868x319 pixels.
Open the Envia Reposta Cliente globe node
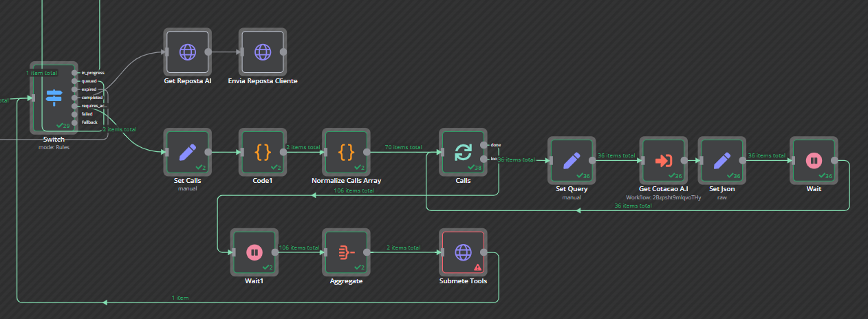[262, 52]
